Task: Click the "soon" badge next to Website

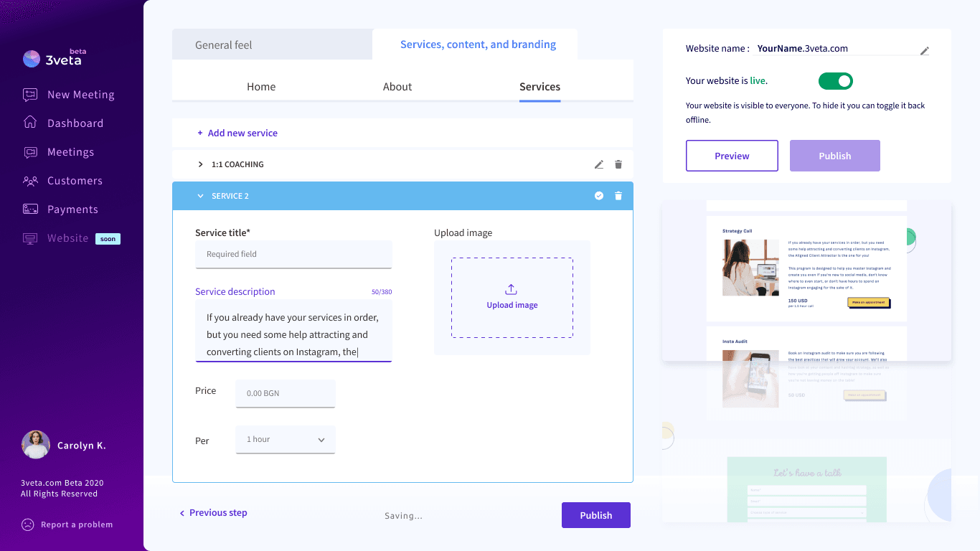Action: [108, 239]
